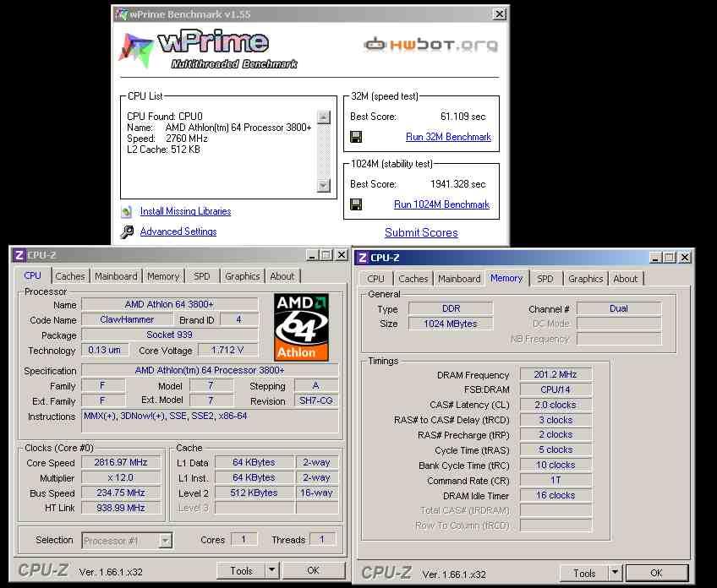Open the CPU tab in right CPU-Z window
Screen dimensions: 717x588
pos(376,279)
